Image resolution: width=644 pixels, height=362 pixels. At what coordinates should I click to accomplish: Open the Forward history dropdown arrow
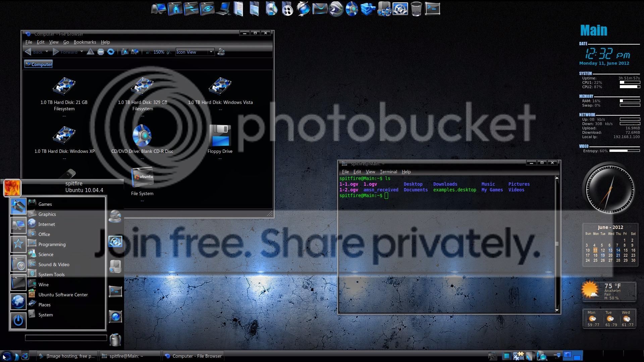click(81, 52)
